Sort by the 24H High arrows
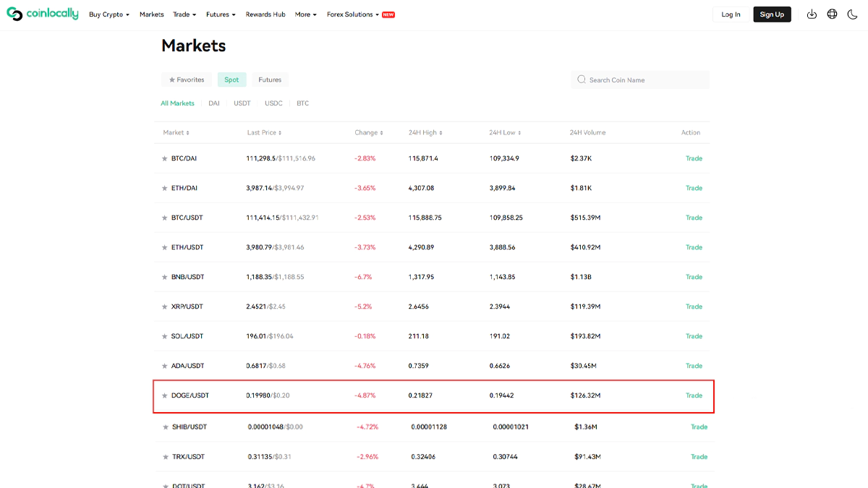The width and height of the screenshot is (868, 488). [x=441, y=133]
